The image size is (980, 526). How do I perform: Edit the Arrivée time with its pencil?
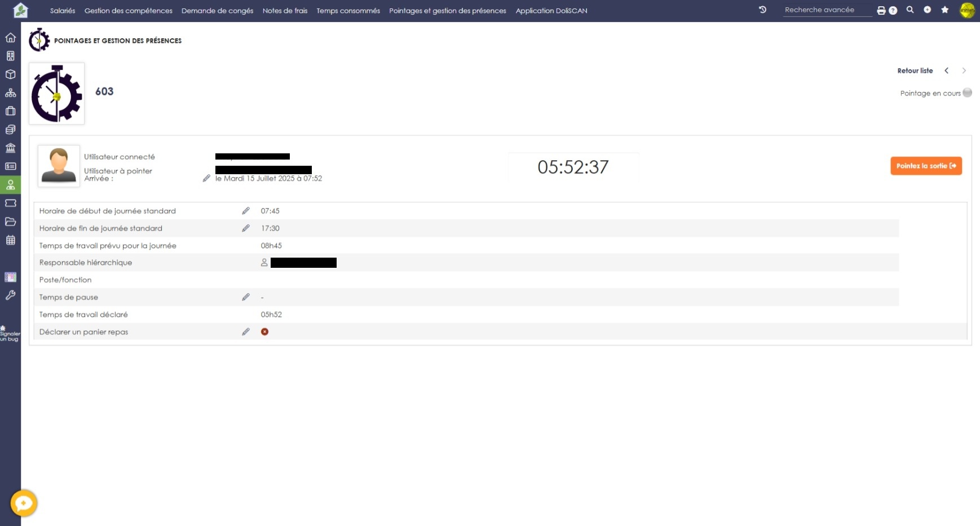click(x=206, y=178)
